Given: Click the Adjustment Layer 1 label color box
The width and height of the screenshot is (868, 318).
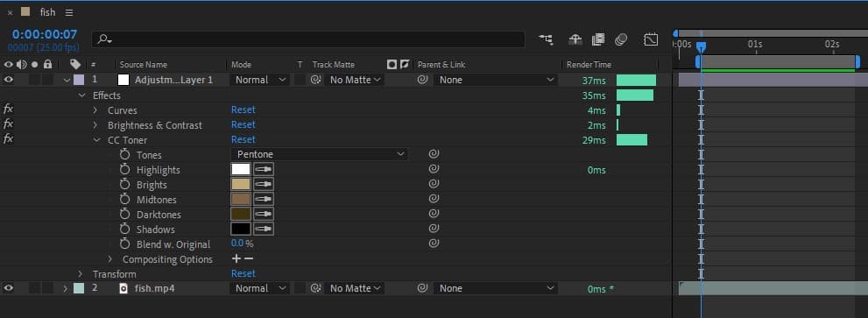Looking at the screenshot, I should click(79, 80).
